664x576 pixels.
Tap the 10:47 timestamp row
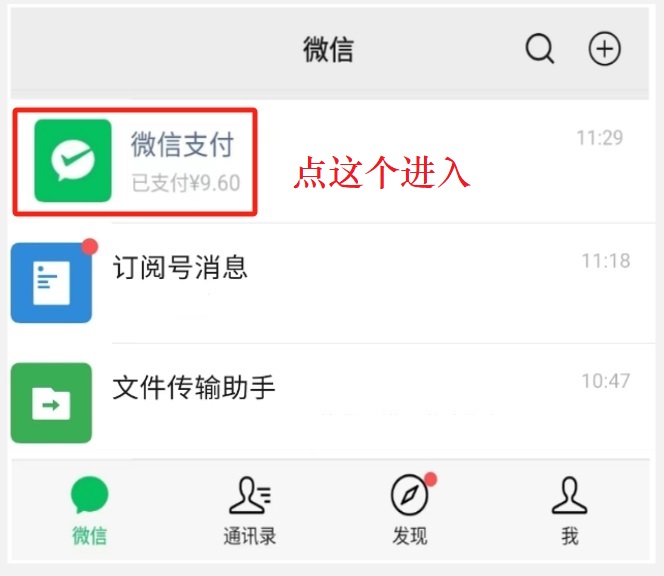pos(606,381)
